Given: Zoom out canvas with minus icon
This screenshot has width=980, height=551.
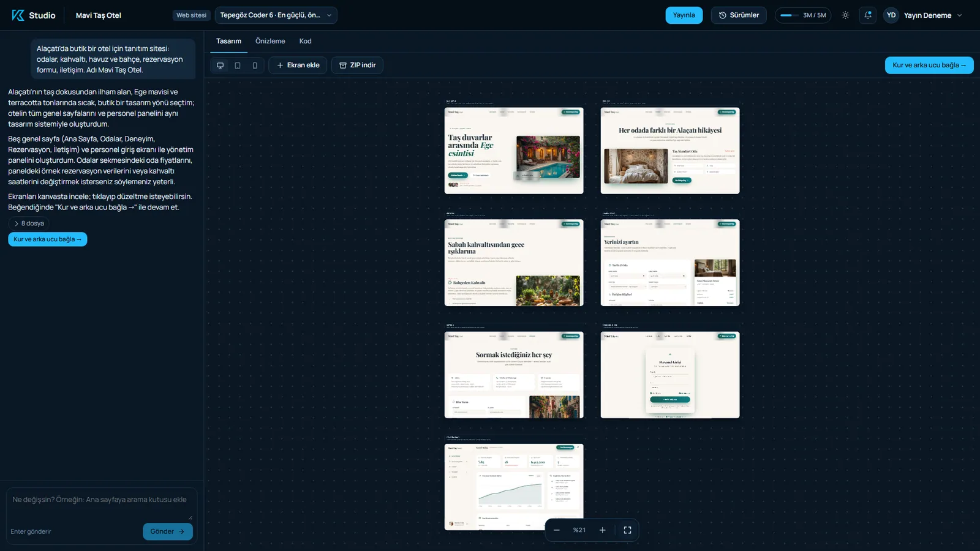Looking at the screenshot, I should [556, 530].
